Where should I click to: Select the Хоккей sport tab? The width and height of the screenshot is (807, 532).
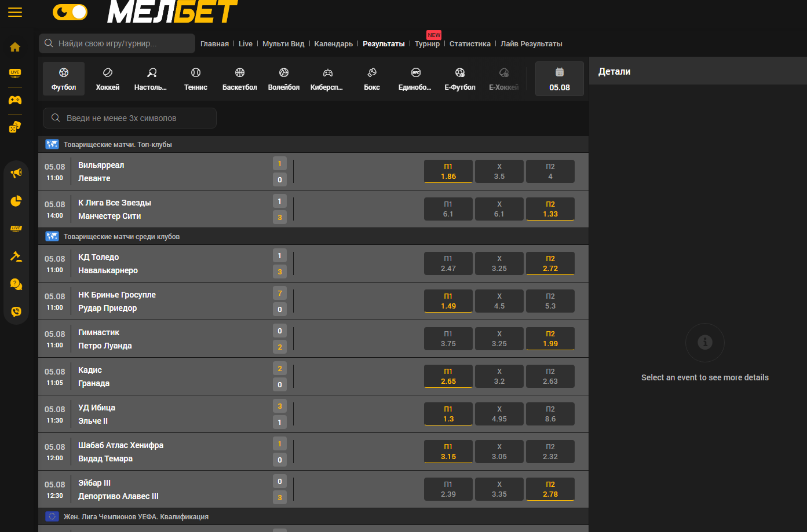[x=108, y=79]
